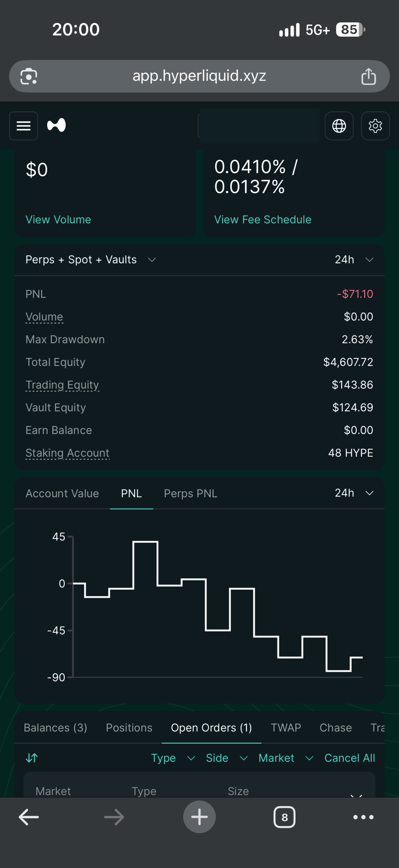Open new browser tab with plus button
Screen dimensions: 399x868
coord(199,817)
